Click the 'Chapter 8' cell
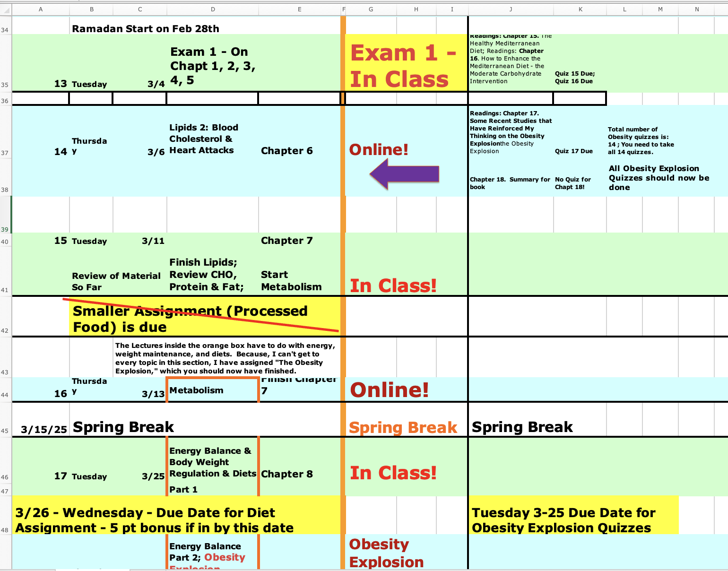728x571 pixels. pos(287,474)
